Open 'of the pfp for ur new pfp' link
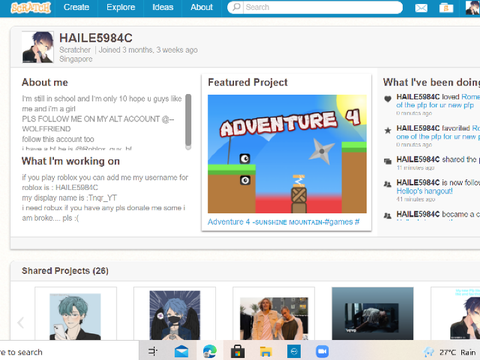Image resolution: width=480 pixels, height=360 pixels. click(435, 105)
